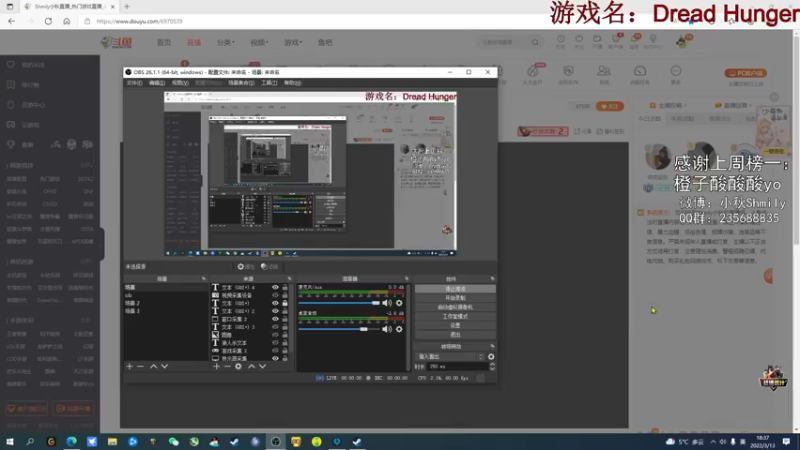Adjust the desktop audio volume slider
This screenshot has width=800, height=450.
click(339, 329)
